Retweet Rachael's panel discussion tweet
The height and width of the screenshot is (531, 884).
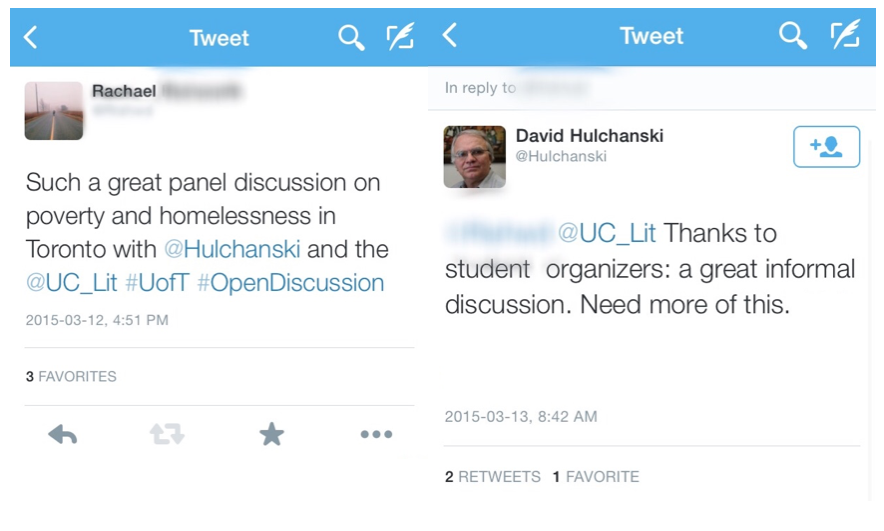pyautogui.click(x=167, y=434)
